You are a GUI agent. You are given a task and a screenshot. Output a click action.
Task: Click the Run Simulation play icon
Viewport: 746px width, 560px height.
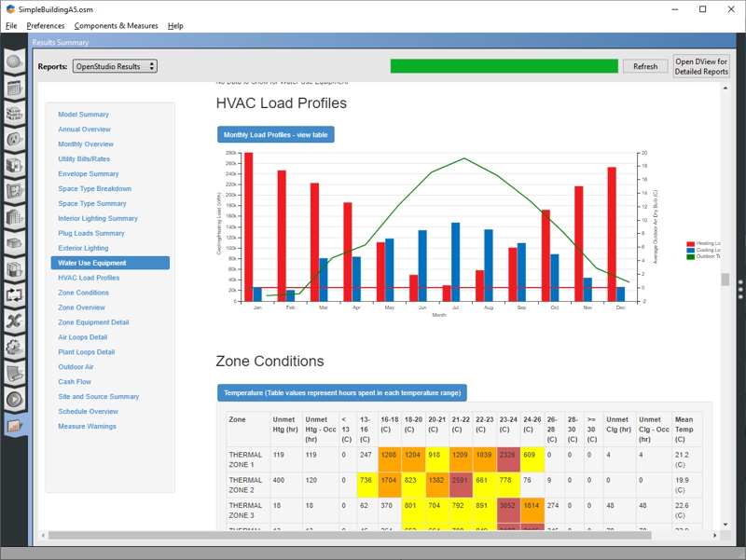(15, 400)
